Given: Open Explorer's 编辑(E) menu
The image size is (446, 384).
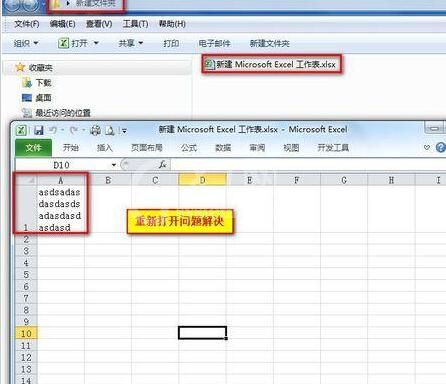Looking at the screenshot, I should 62,24.
